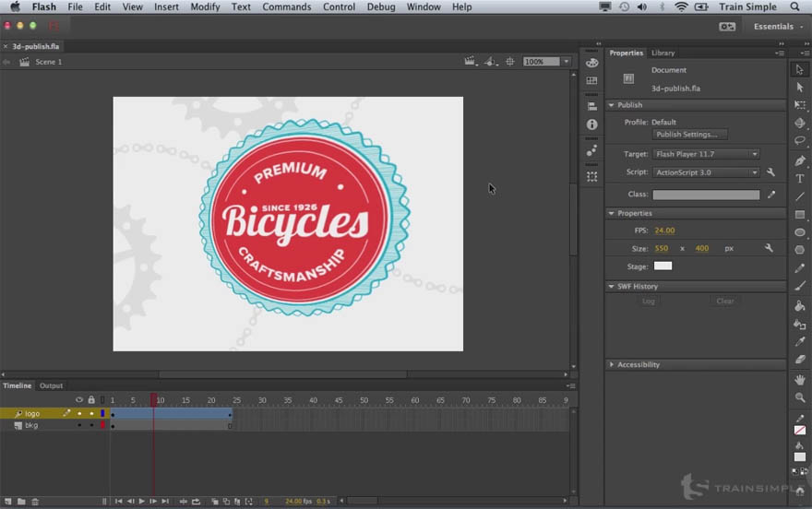Edit ActionScript settings wrench icon
The width and height of the screenshot is (812, 509).
tap(770, 172)
